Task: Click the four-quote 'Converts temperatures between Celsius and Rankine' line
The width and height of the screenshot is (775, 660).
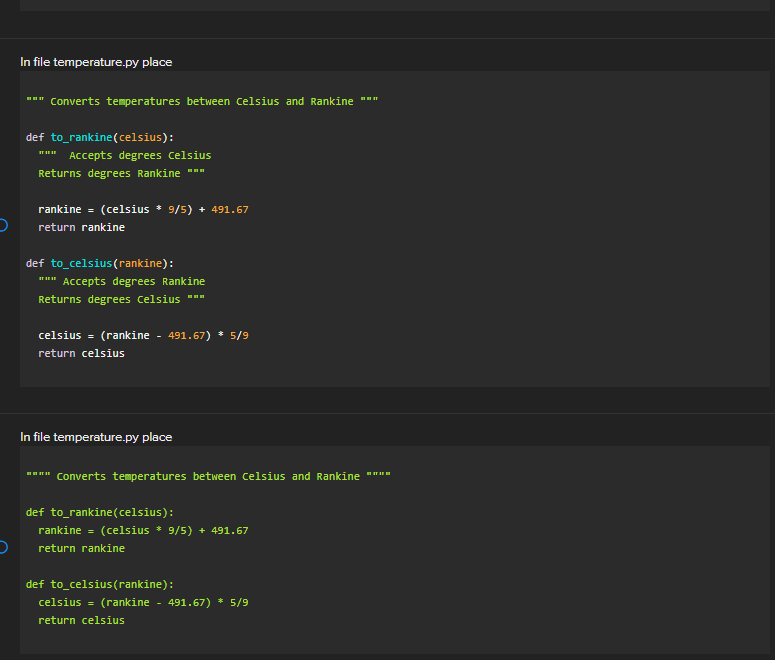Action: point(208,476)
